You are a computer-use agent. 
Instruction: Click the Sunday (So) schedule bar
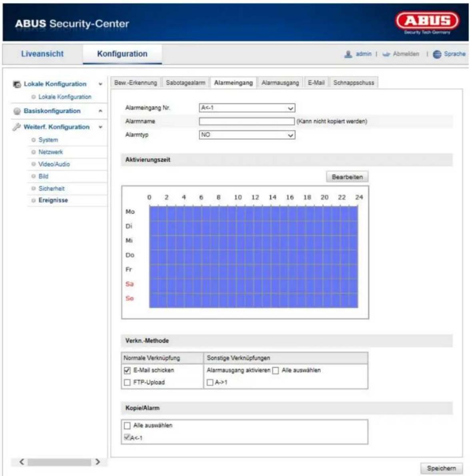point(253,301)
